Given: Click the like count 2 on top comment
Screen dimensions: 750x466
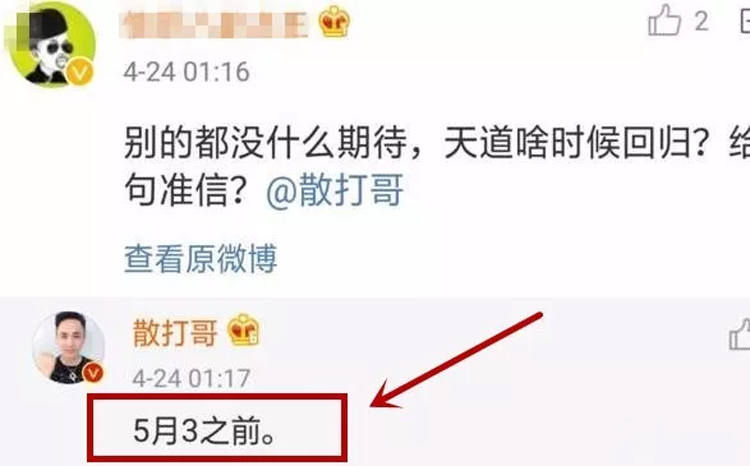Looking at the screenshot, I should [x=701, y=22].
